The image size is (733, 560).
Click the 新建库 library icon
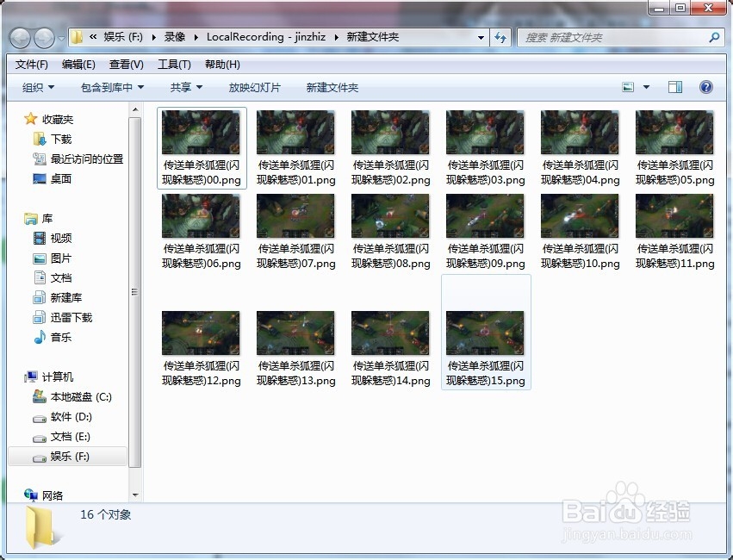[x=40, y=298]
